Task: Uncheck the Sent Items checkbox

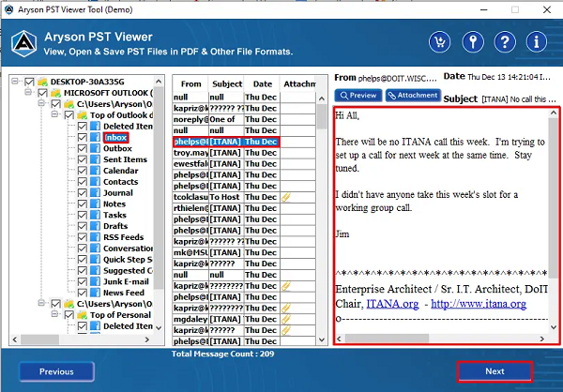Action: tap(83, 159)
